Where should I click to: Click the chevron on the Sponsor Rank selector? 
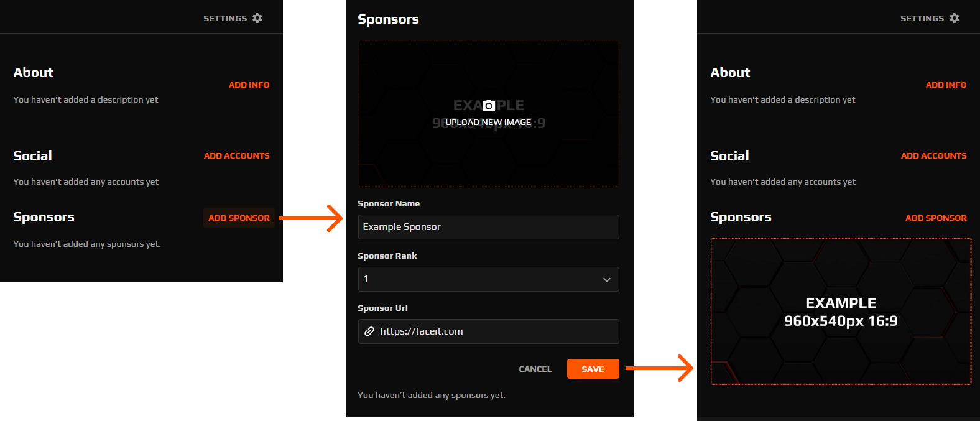pos(606,279)
